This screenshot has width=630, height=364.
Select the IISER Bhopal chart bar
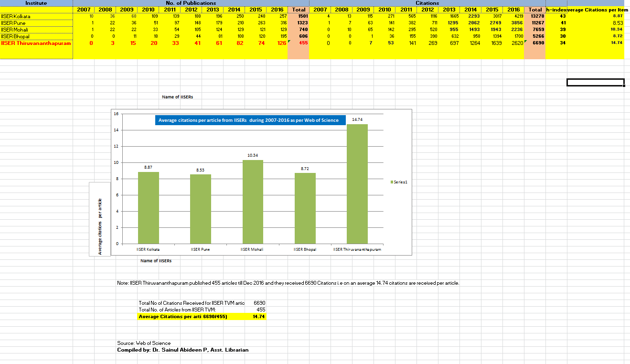point(305,208)
